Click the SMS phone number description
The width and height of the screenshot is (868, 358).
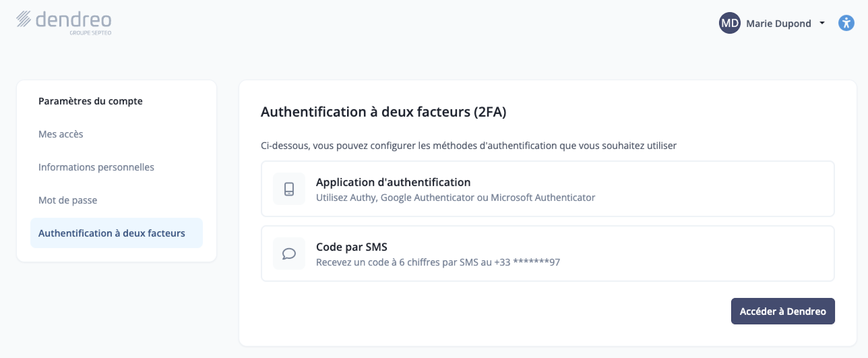click(438, 262)
